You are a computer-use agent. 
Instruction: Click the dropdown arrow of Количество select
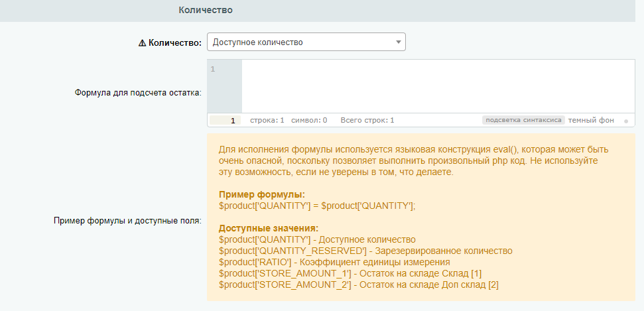tap(398, 42)
